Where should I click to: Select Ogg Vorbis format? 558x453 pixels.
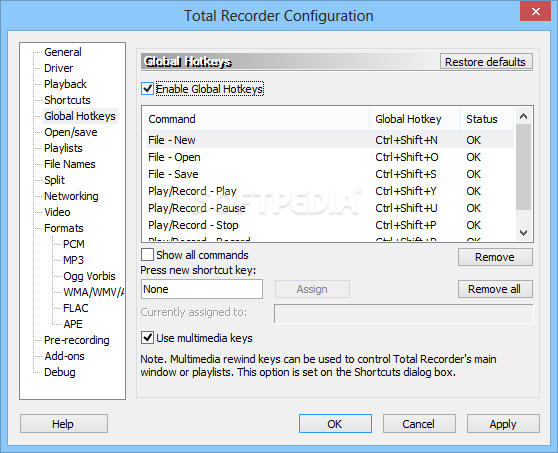click(89, 276)
